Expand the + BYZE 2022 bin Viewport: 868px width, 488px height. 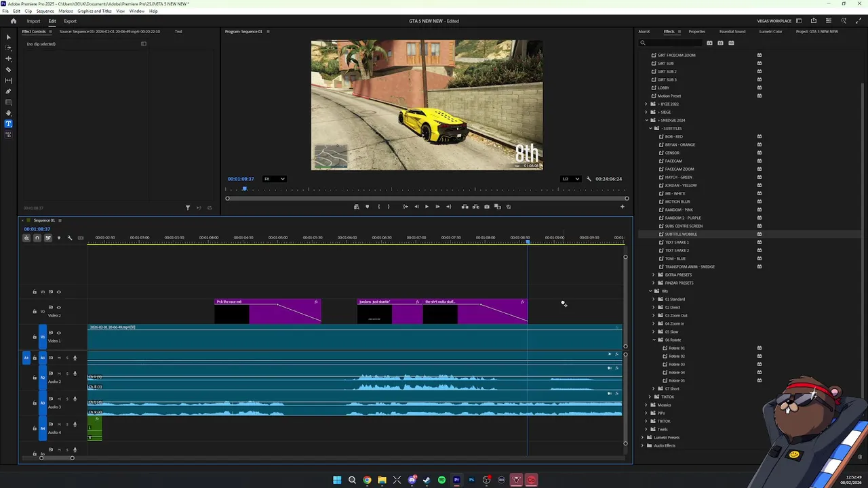tap(646, 104)
